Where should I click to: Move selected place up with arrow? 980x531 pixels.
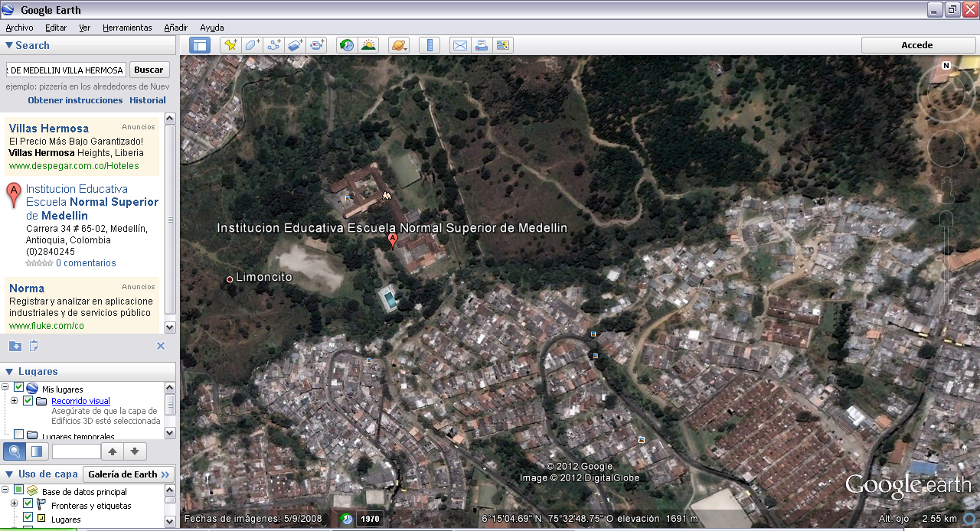click(113, 451)
